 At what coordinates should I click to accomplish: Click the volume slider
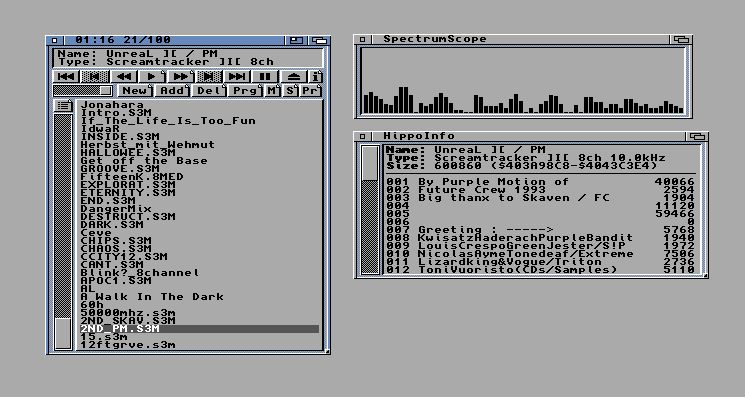(83, 90)
